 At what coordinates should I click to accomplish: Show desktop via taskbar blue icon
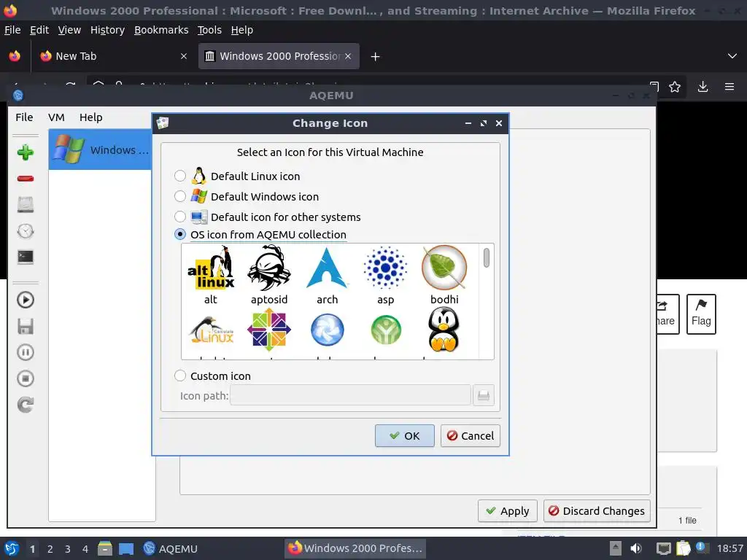pyautogui.click(x=125, y=548)
